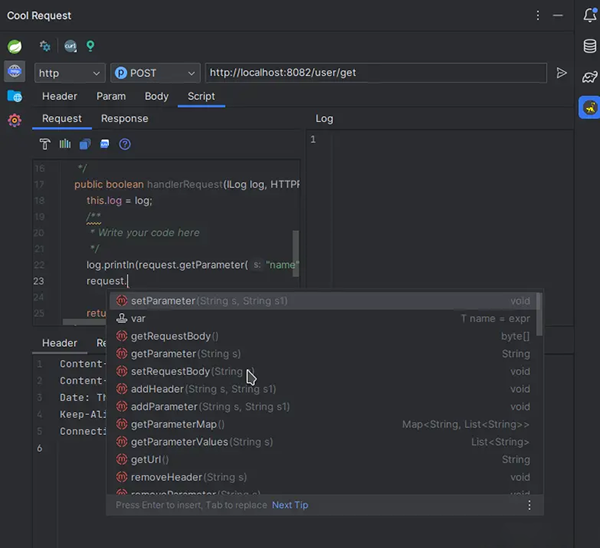Viewport: 600px width, 548px height.
Task: Switch to the top Header tab
Action: point(60,96)
